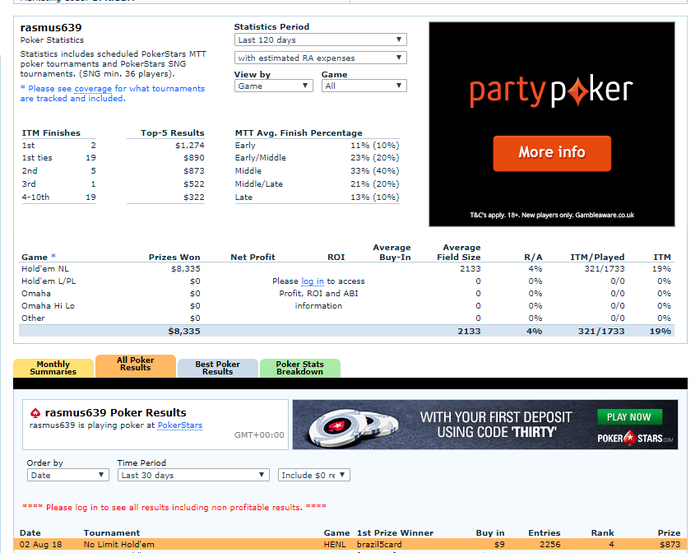The width and height of the screenshot is (700, 553).
Task: Click the PLAY NOW button on PokerStars banner
Action: tap(629, 417)
